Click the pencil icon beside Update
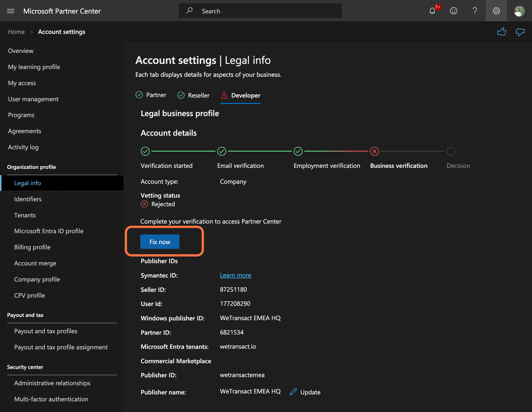The image size is (532, 412). [x=293, y=392]
